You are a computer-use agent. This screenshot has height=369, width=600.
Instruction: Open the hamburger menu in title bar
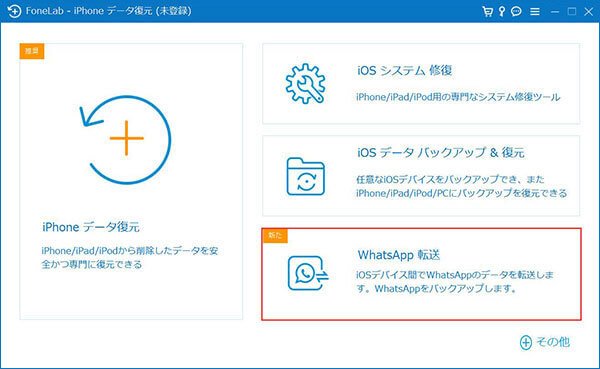coord(535,12)
